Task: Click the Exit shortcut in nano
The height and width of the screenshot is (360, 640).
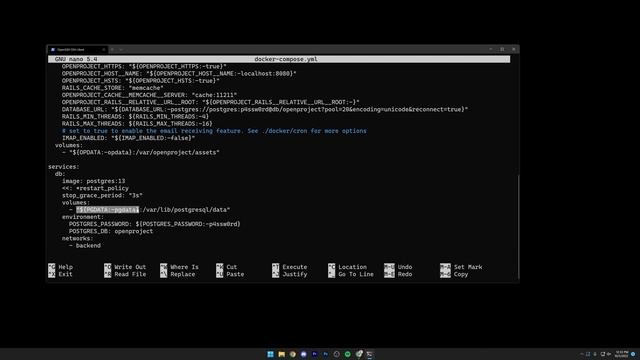Action: coord(60,274)
